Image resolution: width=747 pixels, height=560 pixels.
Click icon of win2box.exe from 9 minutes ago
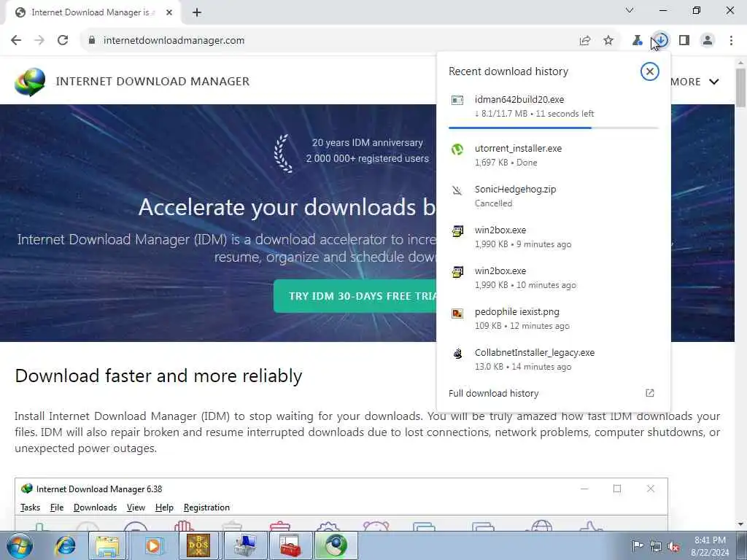coord(457,231)
